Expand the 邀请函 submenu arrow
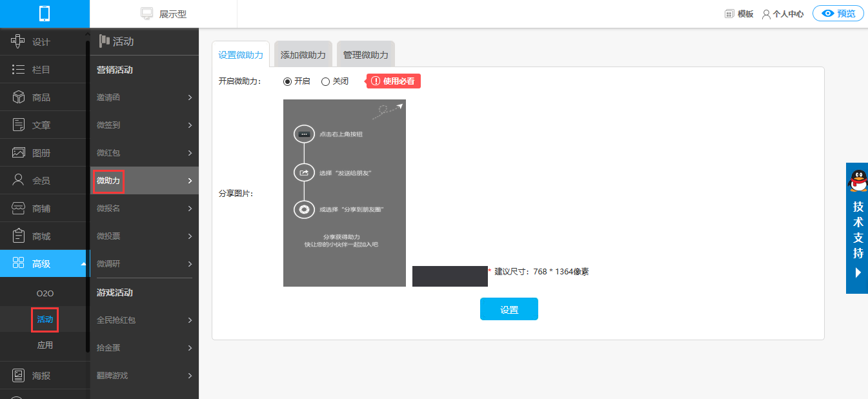 pos(190,97)
